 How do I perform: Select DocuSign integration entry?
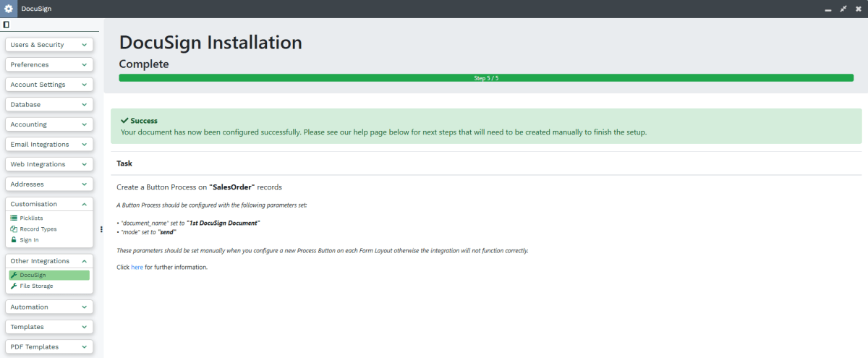click(49, 275)
